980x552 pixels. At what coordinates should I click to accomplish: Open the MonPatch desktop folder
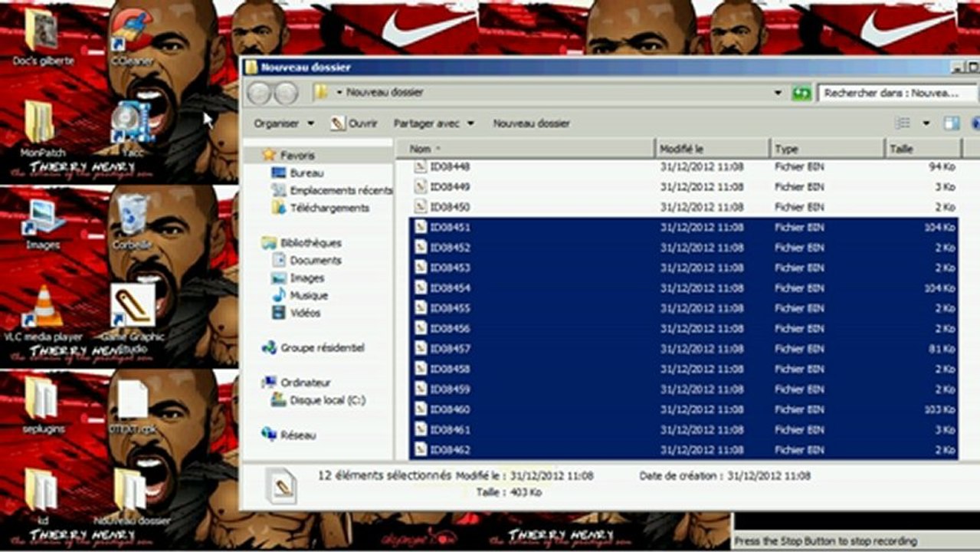pos(42,128)
